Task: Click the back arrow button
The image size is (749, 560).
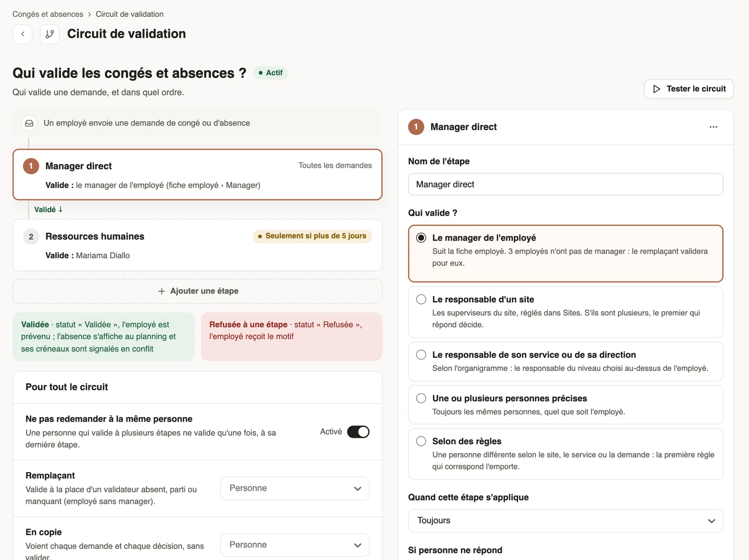Action: 22,34
